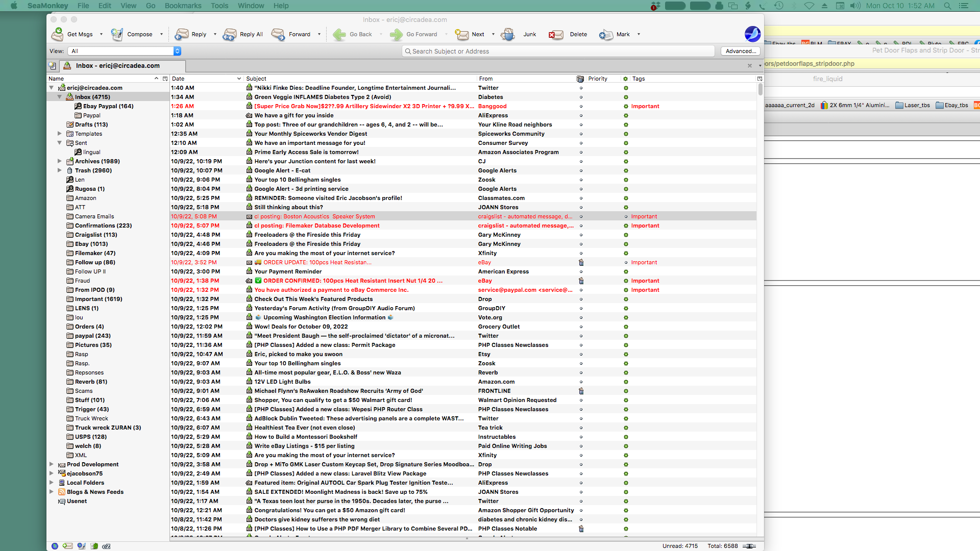
Task: Open the Tools menu
Action: tap(219, 6)
